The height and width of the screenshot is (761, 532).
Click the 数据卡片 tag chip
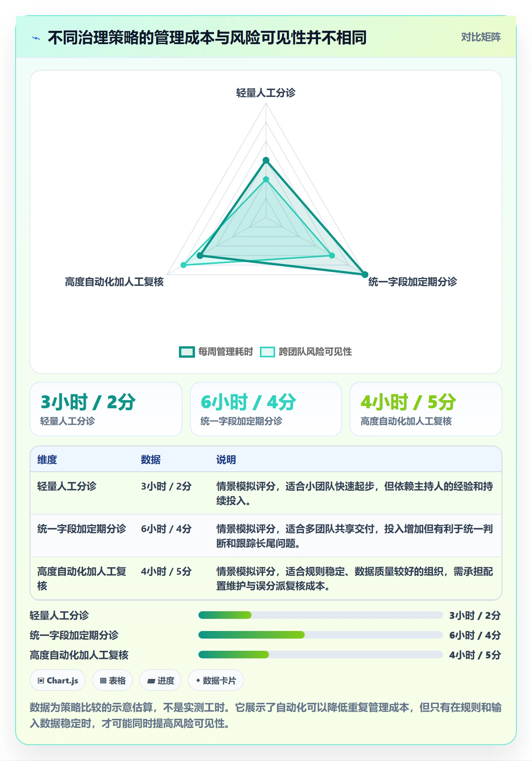[216, 680]
